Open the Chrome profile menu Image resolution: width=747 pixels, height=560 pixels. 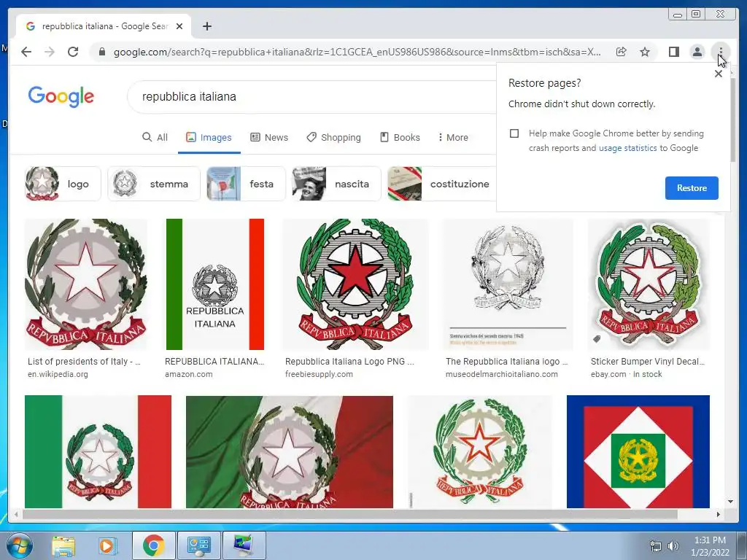point(697,52)
